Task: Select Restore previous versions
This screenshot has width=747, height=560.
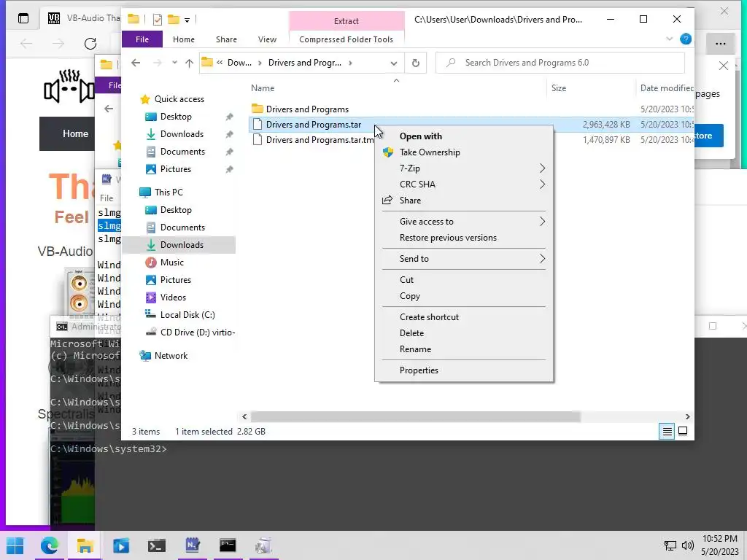Action: 464,238
